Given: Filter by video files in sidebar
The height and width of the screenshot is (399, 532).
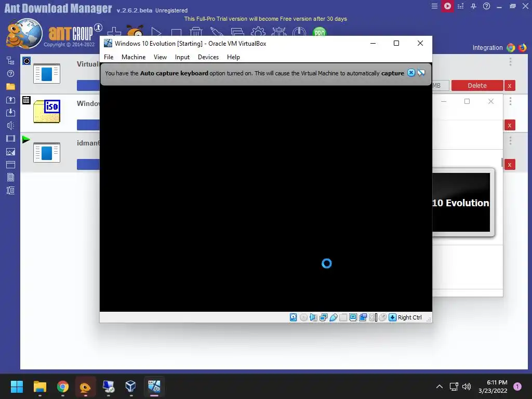Looking at the screenshot, I should [x=10, y=138].
